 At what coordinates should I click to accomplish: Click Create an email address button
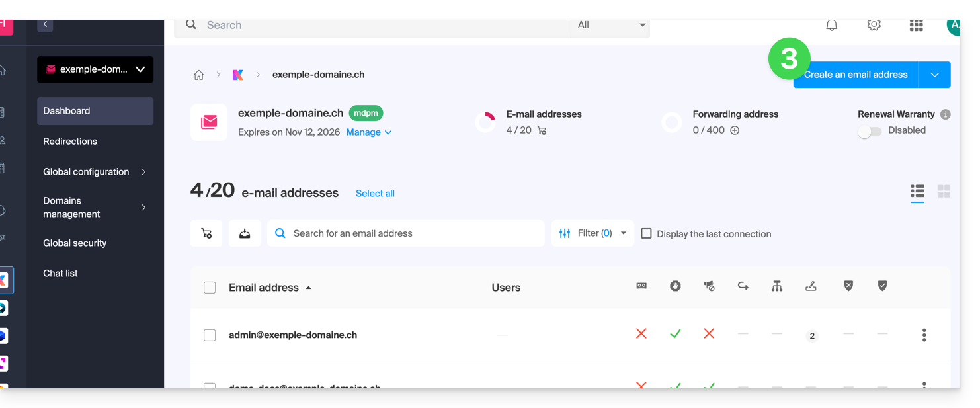tap(856, 75)
